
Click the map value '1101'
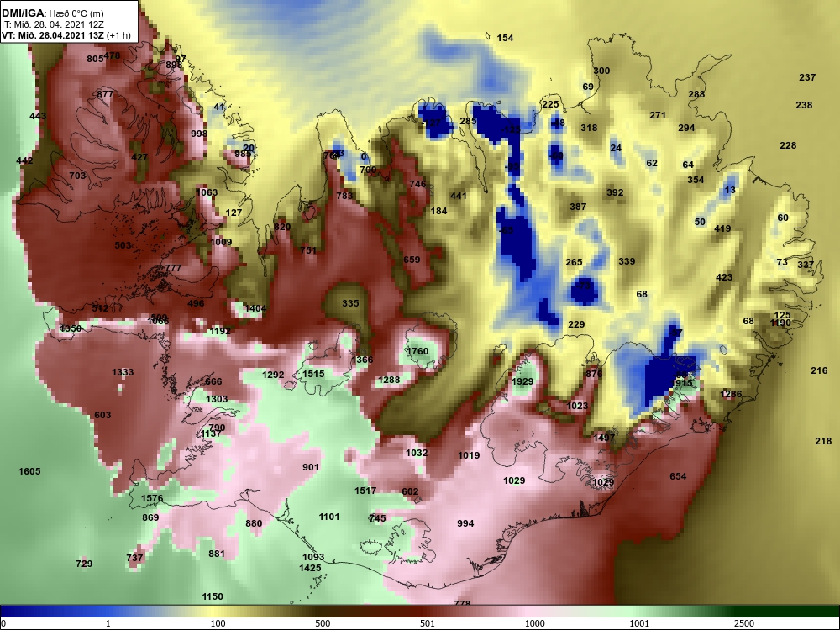pyautogui.click(x=329, y=517)
